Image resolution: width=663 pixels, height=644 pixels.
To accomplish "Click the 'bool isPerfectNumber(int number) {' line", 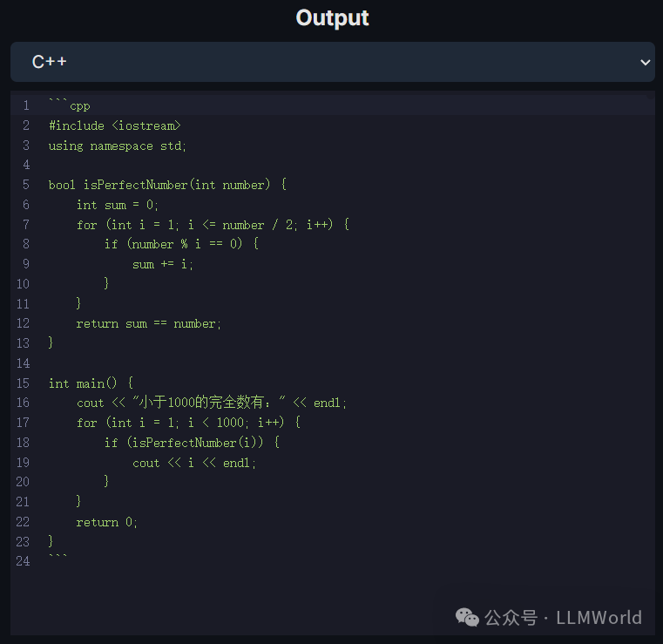I will [x=167, y=185].
